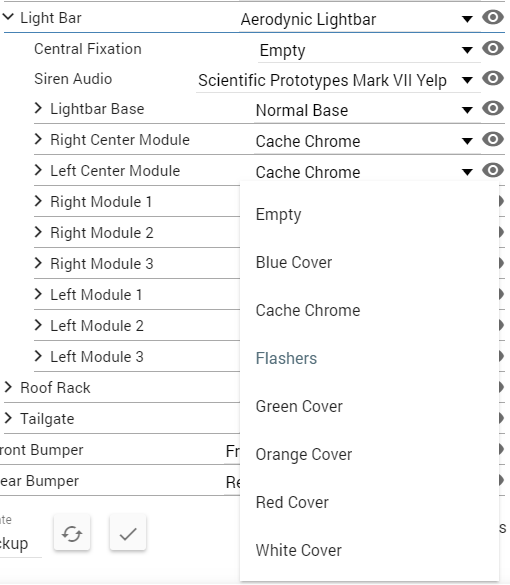Expand the Tailgate section

(x=8, y=419)
